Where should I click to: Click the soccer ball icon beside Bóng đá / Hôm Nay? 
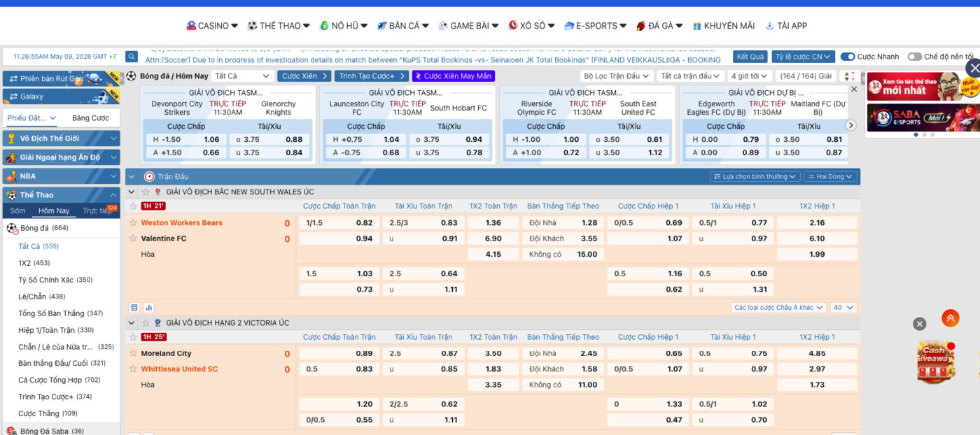tap(131, 76)
